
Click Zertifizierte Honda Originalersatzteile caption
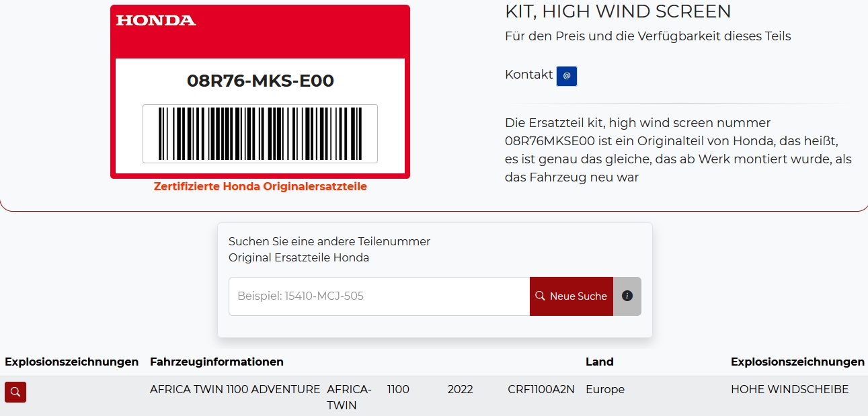tap(260, 187)
